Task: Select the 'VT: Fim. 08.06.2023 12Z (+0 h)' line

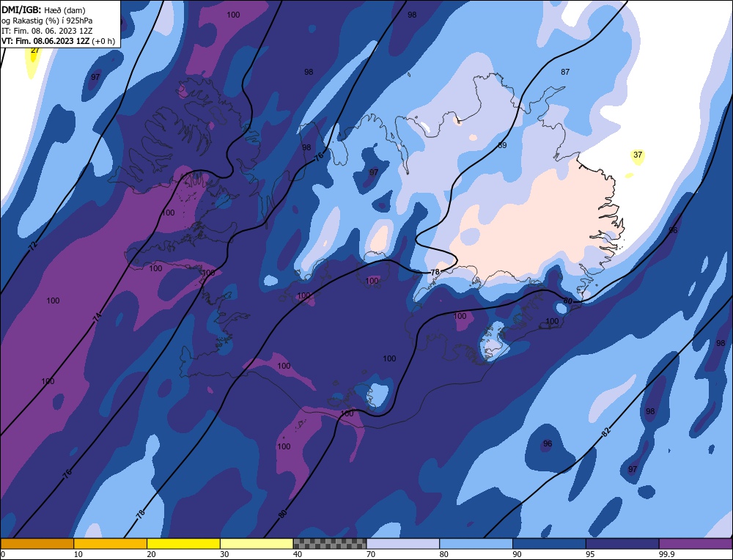Action: pos(58,41)
